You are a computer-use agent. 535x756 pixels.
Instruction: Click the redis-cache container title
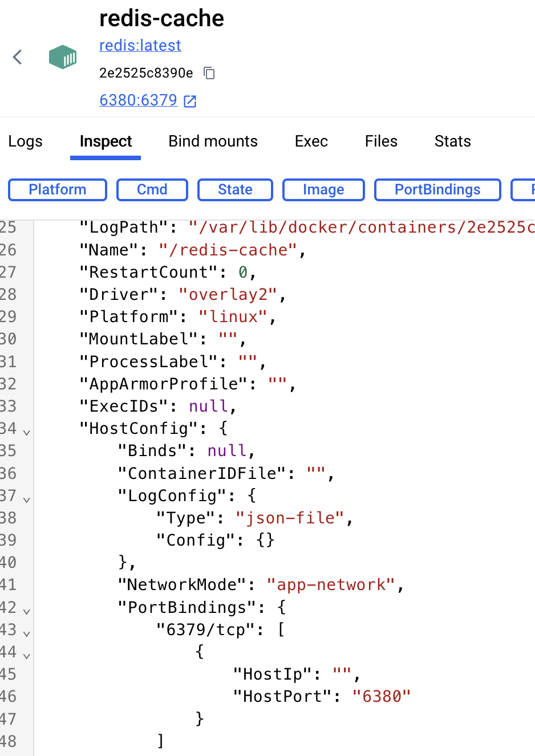tap(161, 19)
